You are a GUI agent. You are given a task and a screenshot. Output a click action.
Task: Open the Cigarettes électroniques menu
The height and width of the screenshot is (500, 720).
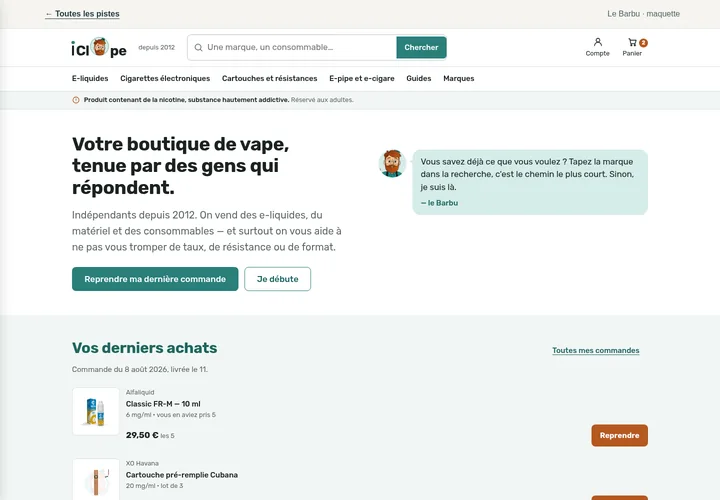coord(165,79)
